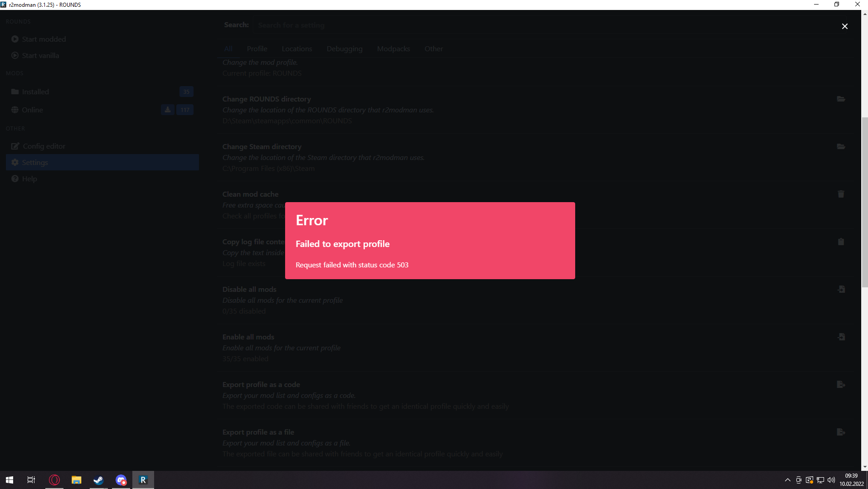Click the Help question mark icon
This screenshot has width=868, height=489.
[x=15, y=179]
